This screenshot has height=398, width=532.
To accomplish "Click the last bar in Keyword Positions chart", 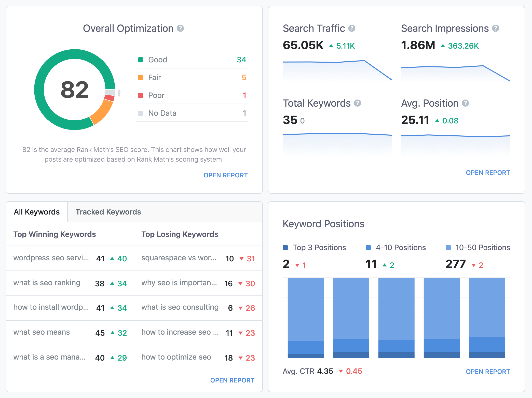I will click(487, 318).
